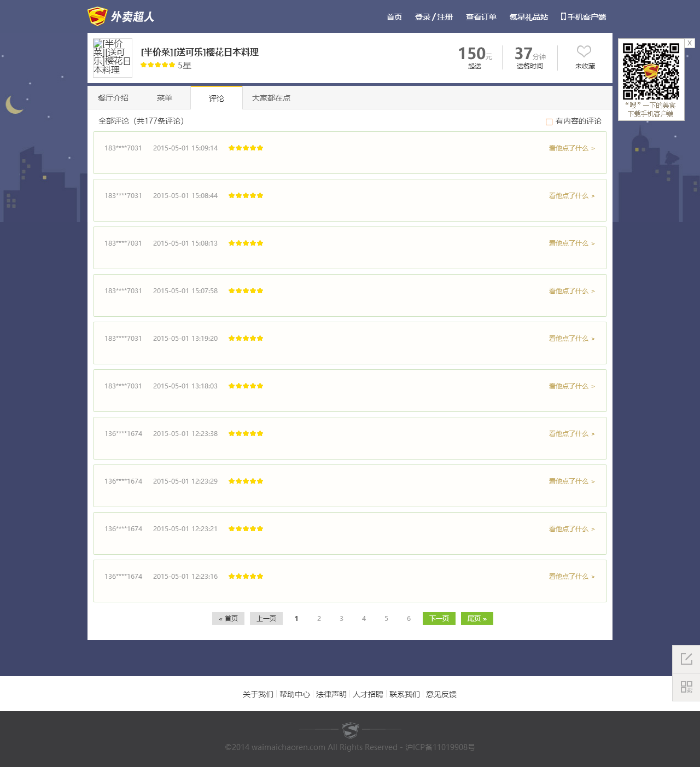The image size is (700, 767).
Task: Click 帮助中心 footer link
Action: click(x=294, y=694)
